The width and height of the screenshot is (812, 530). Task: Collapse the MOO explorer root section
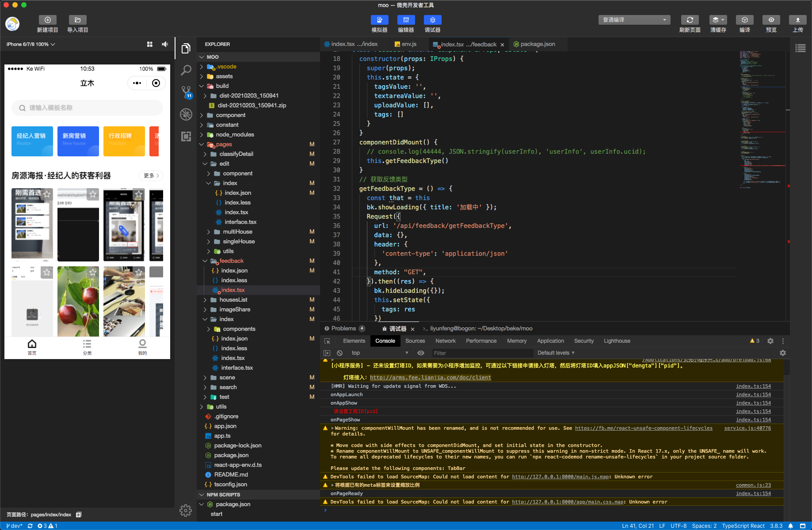click(x=258, y=57)
